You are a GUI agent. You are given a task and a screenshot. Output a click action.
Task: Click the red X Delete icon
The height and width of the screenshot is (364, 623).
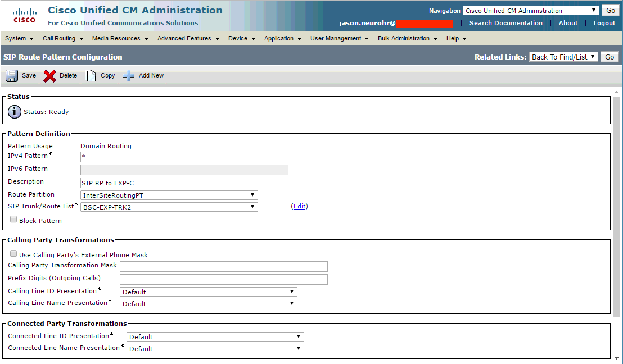pos(49,76)
